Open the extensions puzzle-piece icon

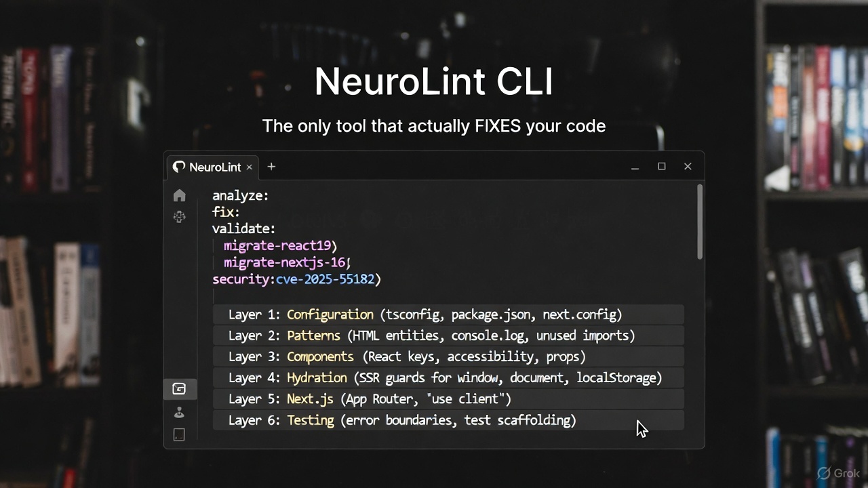click(x=179, y=217)
